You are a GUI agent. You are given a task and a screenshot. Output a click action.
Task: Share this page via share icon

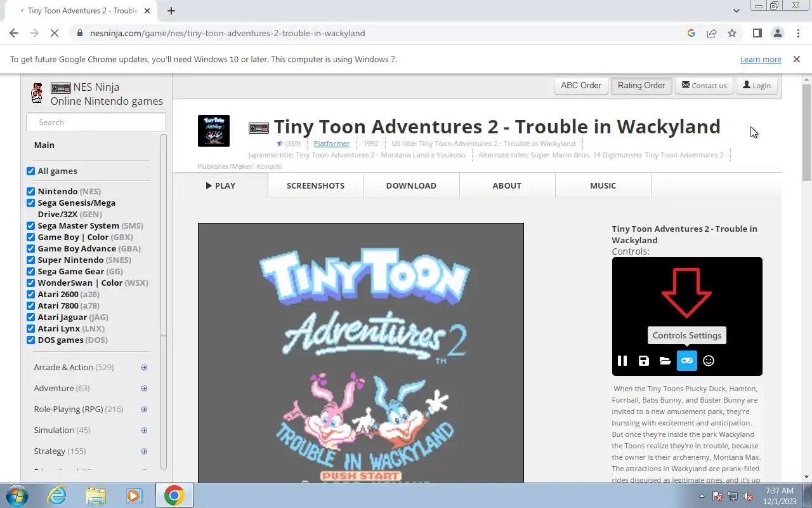point(712,33)
